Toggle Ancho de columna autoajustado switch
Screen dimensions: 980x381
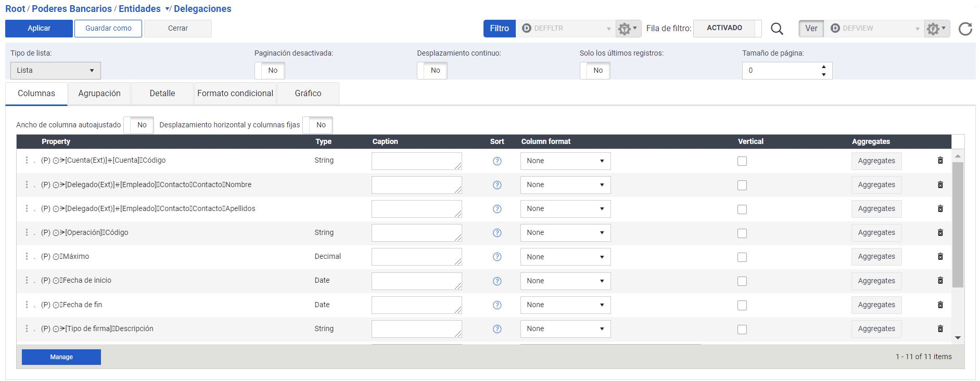(138, 125)
